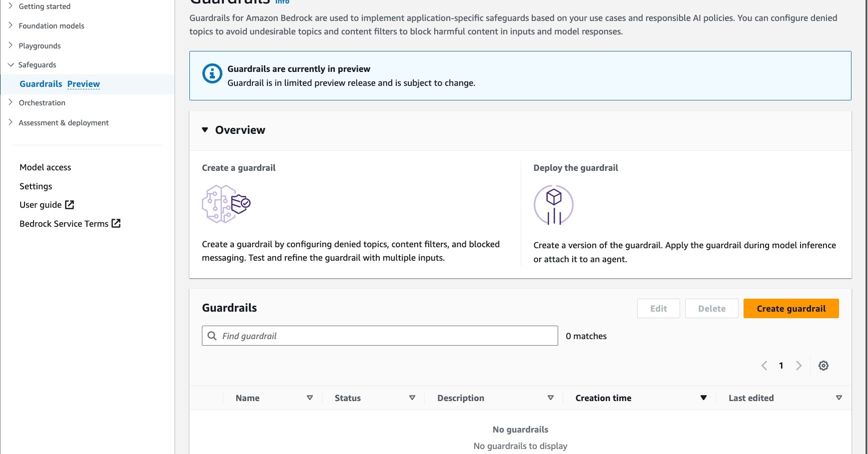Open table preferences gear icon
This screenshot has height=454, width=868.
pyautogui.click(x=824, y=366)
